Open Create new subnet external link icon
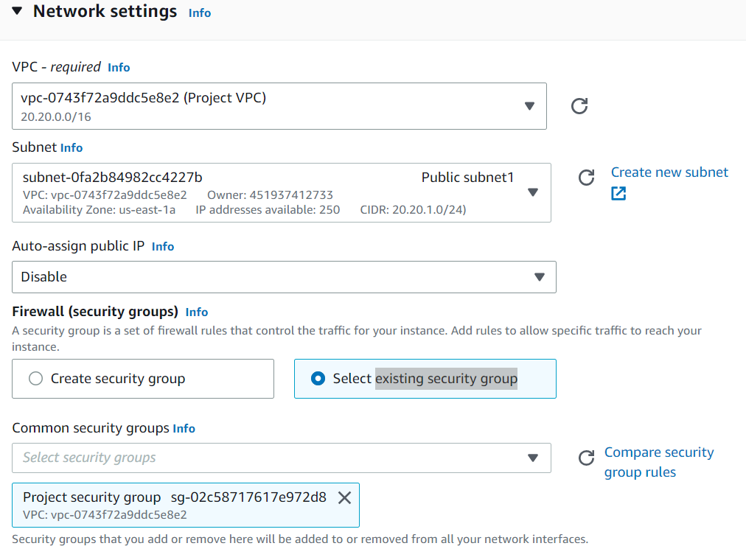This screenshot has width=746, height=560. point(618,193)
